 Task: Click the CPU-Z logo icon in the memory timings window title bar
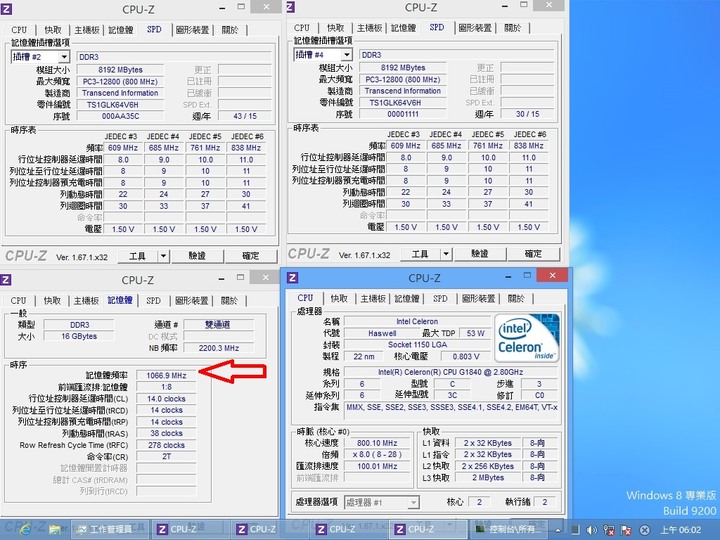[6, 280]
